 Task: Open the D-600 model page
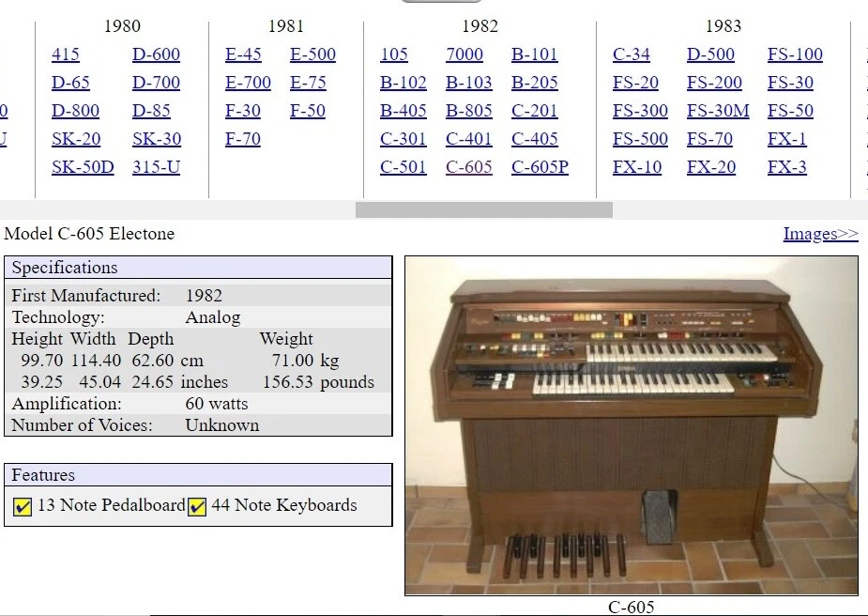click(156, 54)
